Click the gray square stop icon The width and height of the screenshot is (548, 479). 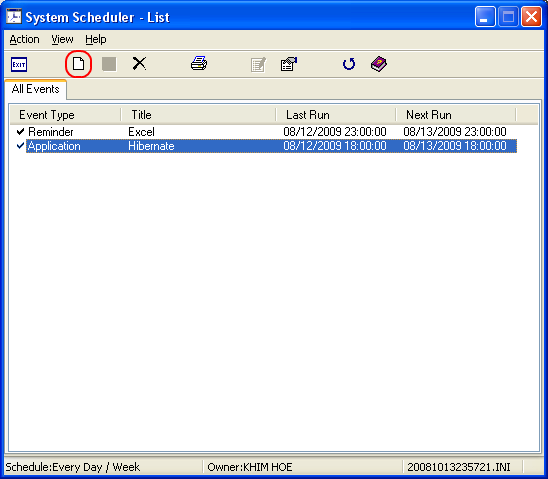(109, 64)
